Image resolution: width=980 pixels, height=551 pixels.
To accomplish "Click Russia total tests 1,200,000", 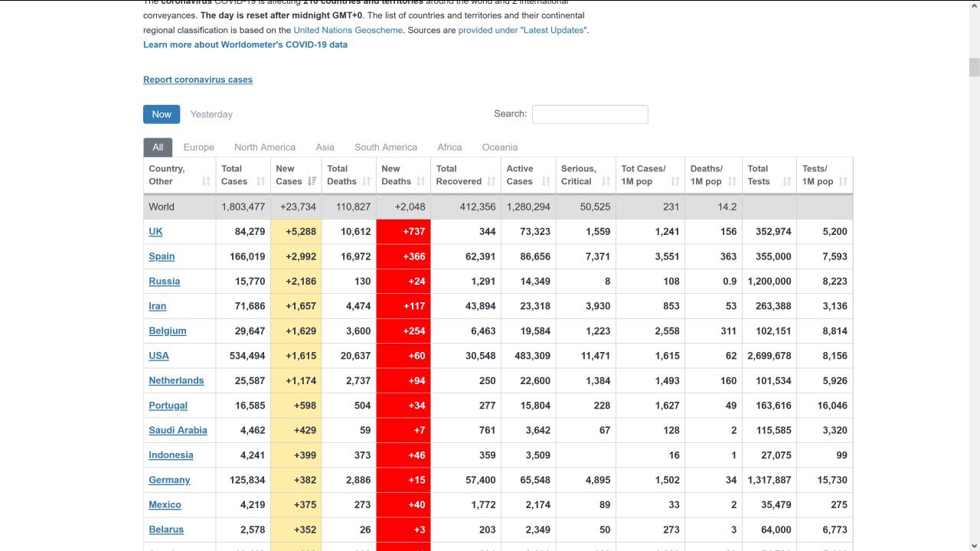I will [769, 281].
